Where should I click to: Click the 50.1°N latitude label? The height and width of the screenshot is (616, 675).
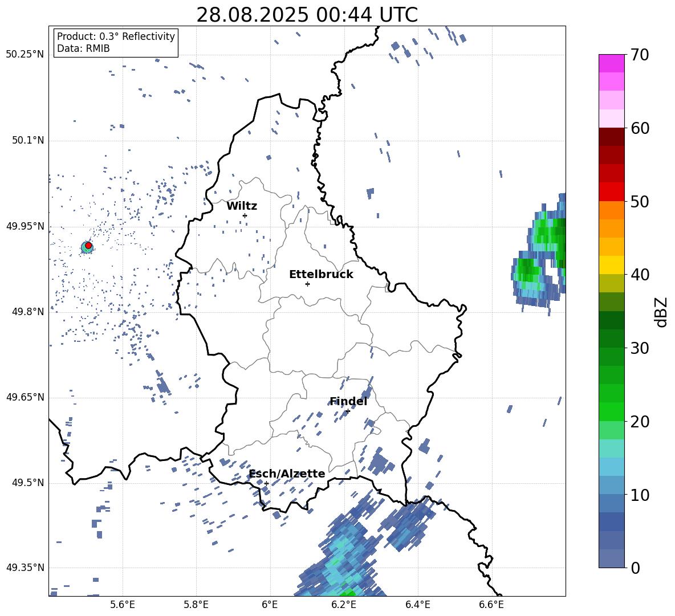pyautogui.click(x=28, y=140)
